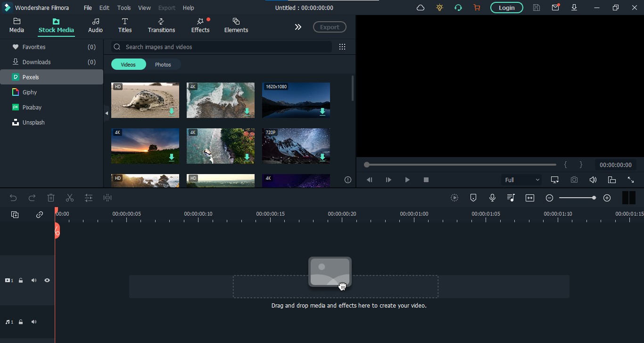The height and width of the screenshot is (343, 644).
Task: Open the shopping cart icon
Action: coord(477,8)
